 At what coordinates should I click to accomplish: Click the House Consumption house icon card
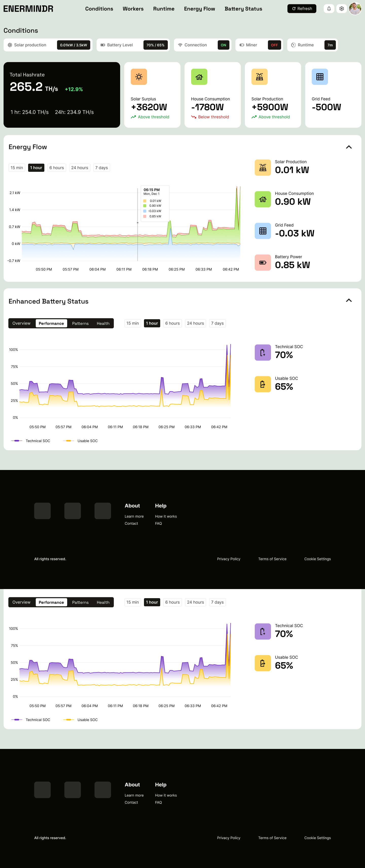199,77
